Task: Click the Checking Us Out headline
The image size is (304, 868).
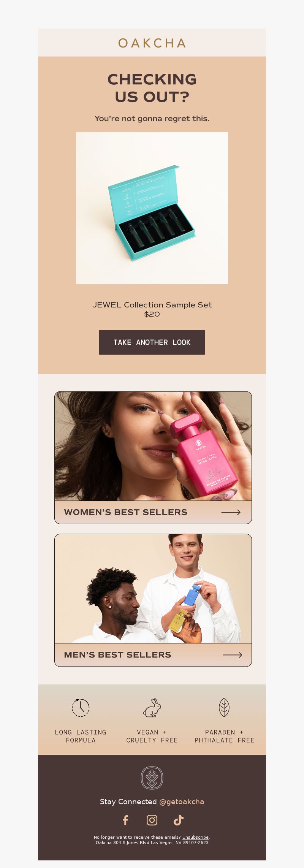Action: (x=152, y=88)
